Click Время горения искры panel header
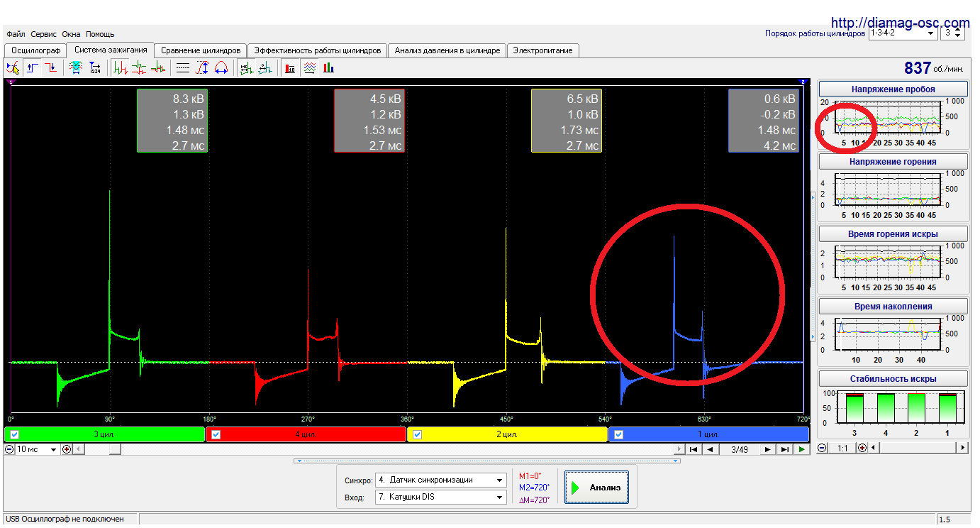The height and width of the screenshot is (528, 980). click(x=893, y=234)
